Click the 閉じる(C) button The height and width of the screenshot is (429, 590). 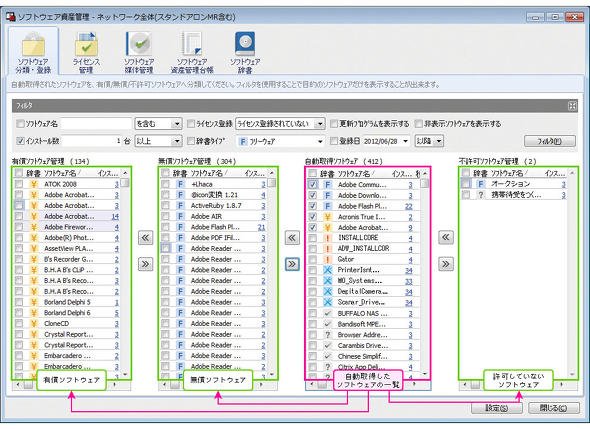pos(554,408)
